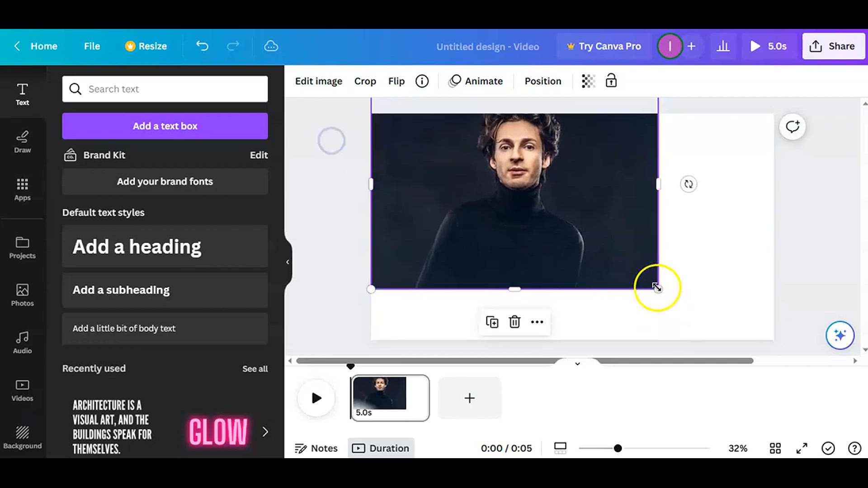Click the Edit link for Brand Kit

pos(259,155)
